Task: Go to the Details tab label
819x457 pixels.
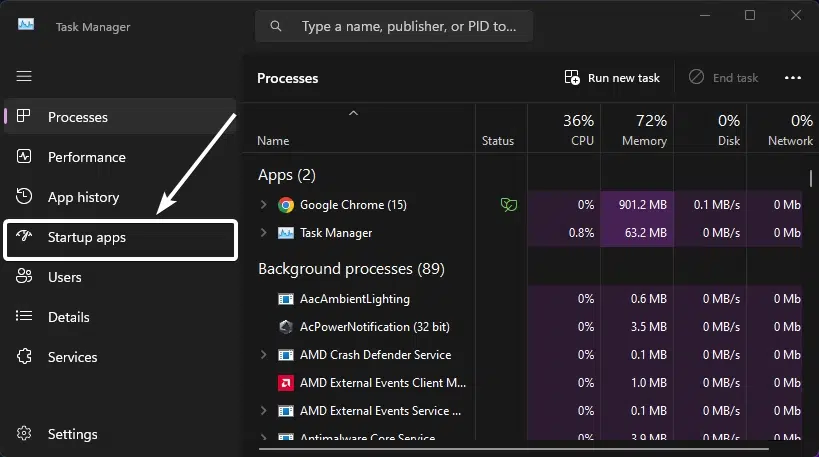Action: tap(68, 317)
